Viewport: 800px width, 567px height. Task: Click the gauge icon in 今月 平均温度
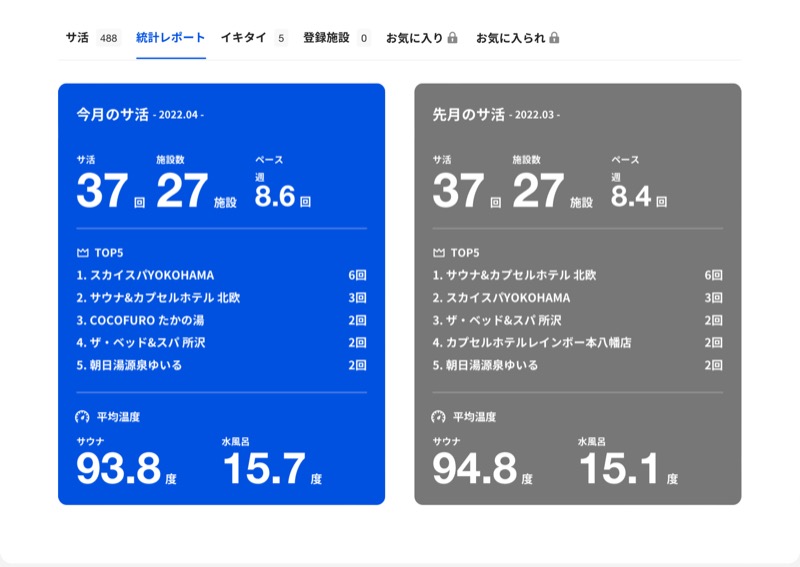click(82, 417)
